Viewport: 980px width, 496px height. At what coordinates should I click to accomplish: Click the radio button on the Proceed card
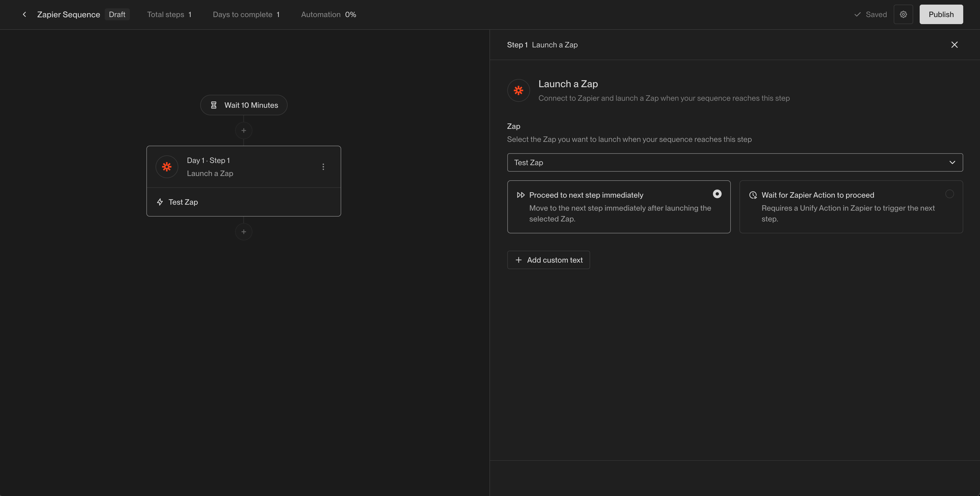[x=717, y=194]
